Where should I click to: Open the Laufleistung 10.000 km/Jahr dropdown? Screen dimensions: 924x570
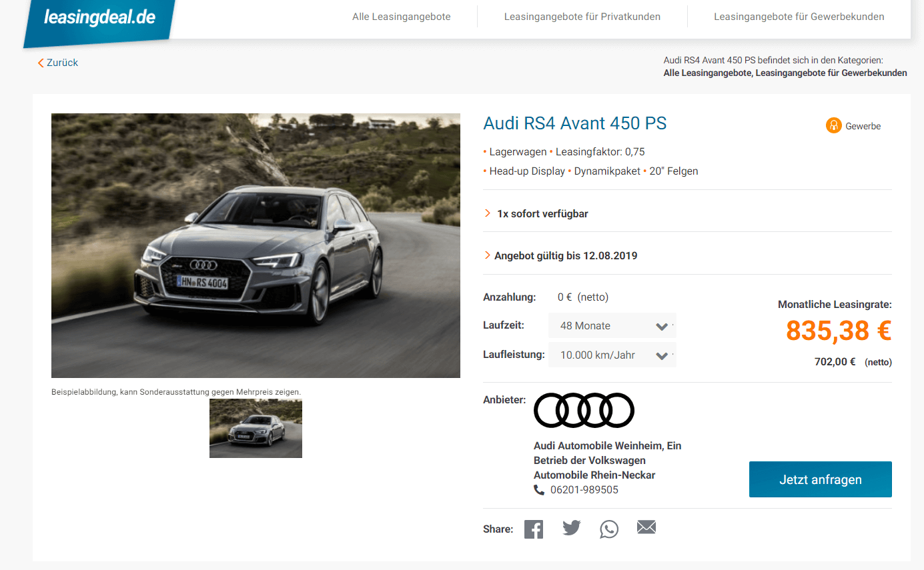coord(612,355)
